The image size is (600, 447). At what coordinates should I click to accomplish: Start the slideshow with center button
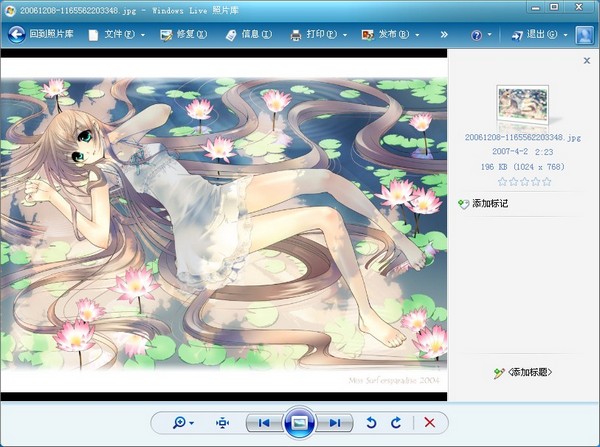click(299, 423)
